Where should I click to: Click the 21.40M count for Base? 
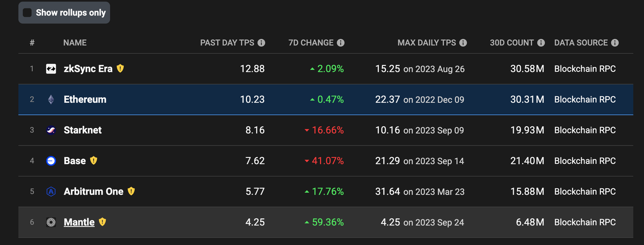point(527,161)
